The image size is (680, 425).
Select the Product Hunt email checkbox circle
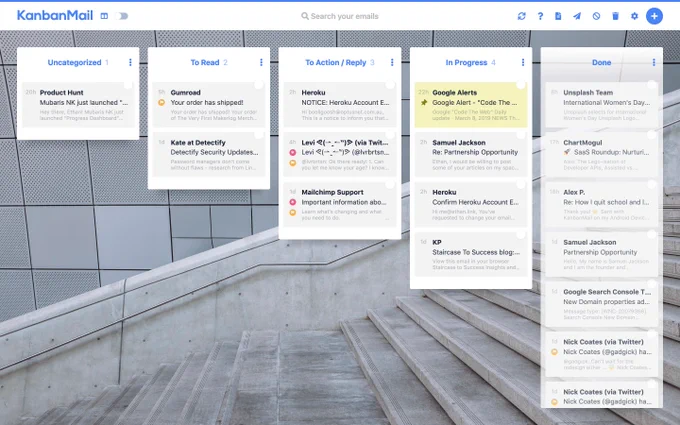click(128, 85)
